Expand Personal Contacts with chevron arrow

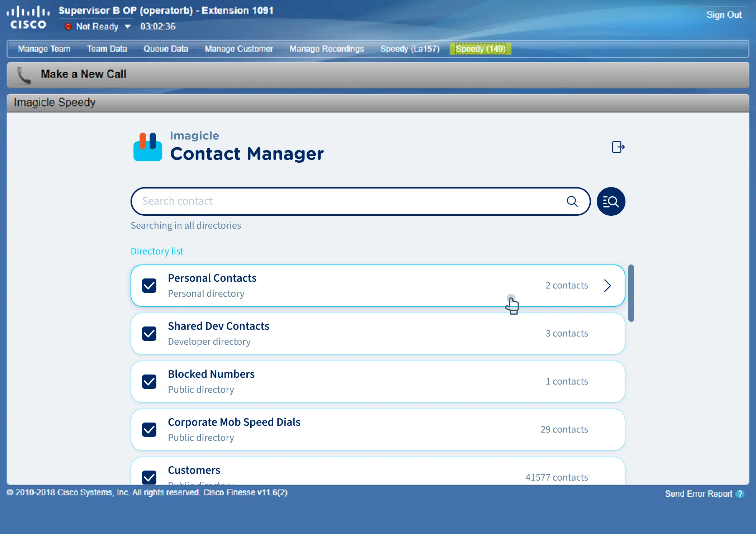pyautogui.click(x=607, y=286)
